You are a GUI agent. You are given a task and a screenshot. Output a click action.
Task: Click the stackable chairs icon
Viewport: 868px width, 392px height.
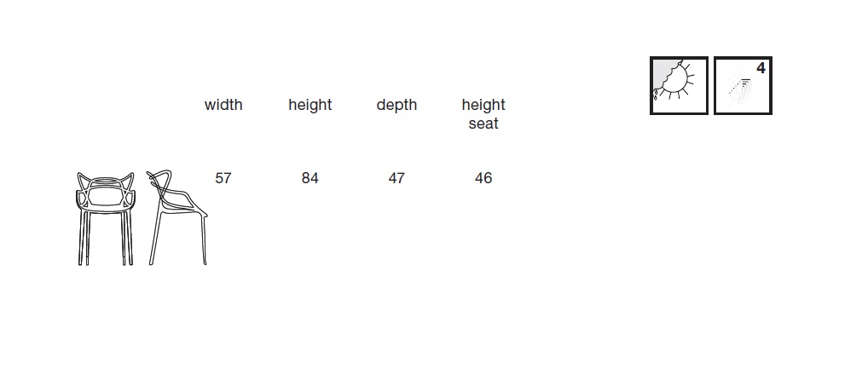tap(743, 86)
